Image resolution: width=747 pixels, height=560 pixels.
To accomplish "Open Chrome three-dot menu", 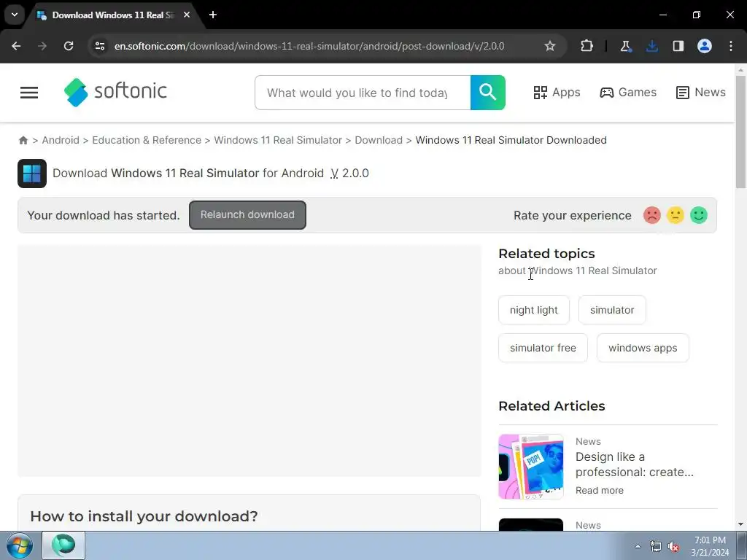I will (x=731, y=46).
